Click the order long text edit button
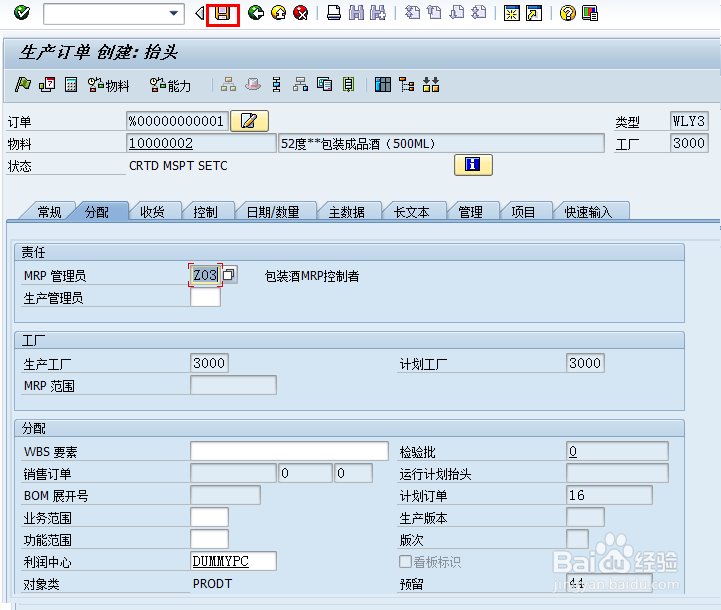721x610 pixels. coord(249,121)
